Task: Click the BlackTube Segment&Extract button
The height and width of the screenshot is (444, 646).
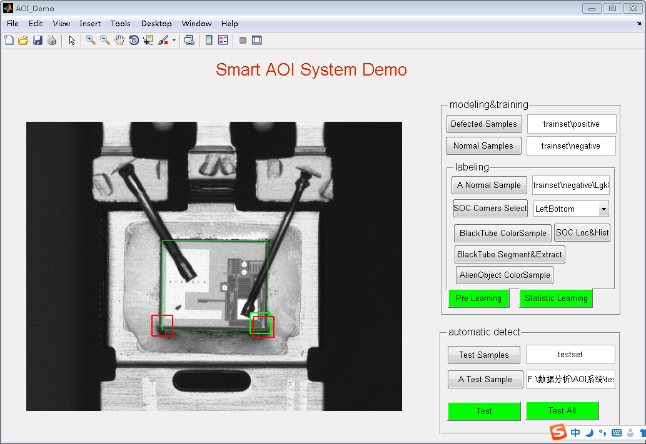Action: click(510, 254)
